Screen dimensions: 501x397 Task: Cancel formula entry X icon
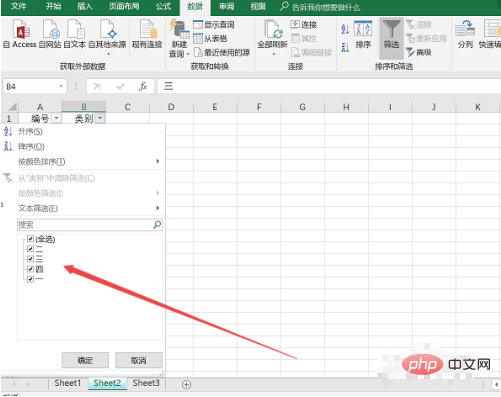click(x=98, y=87)
